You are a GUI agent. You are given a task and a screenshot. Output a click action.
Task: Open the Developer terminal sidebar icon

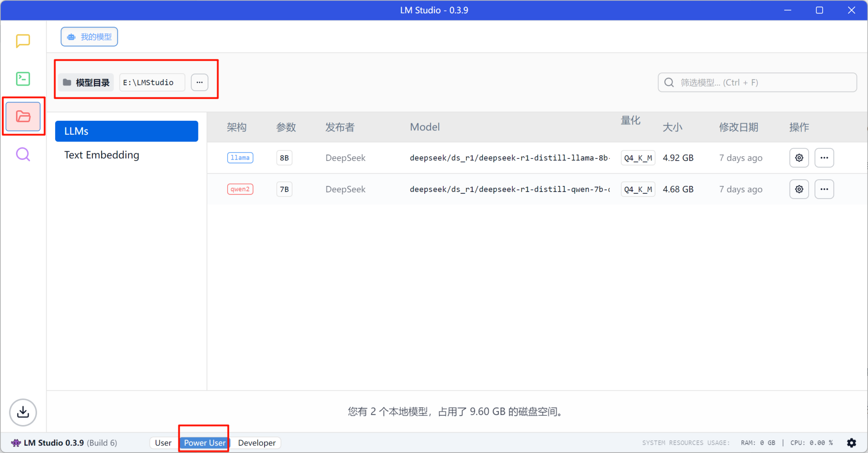(22, 79)
